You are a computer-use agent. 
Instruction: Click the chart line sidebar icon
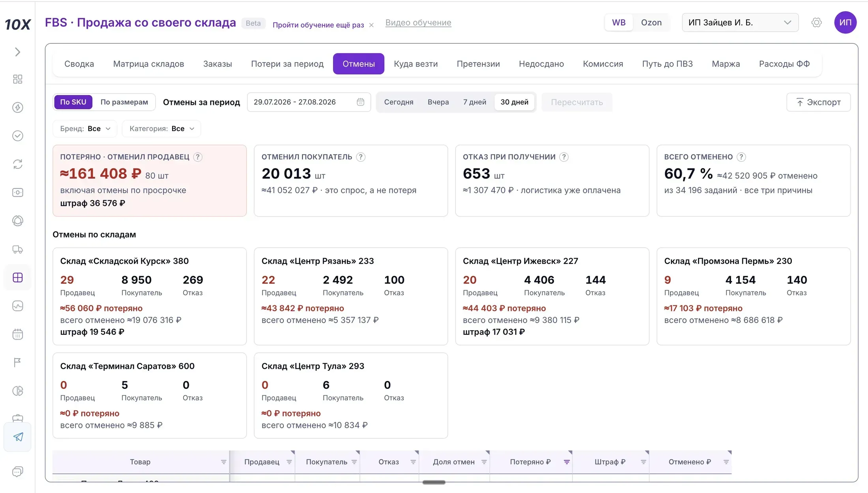click(17, 306)
